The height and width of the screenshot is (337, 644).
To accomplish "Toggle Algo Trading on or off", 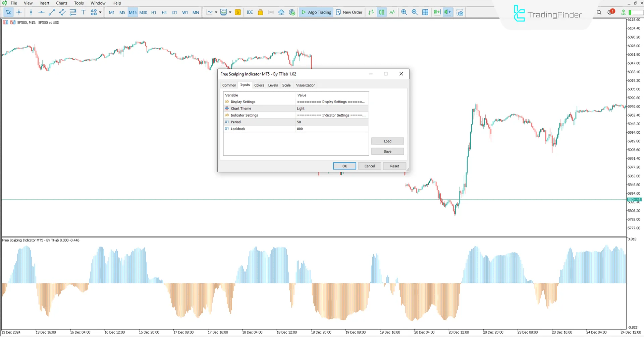I will tap(316, 12).
